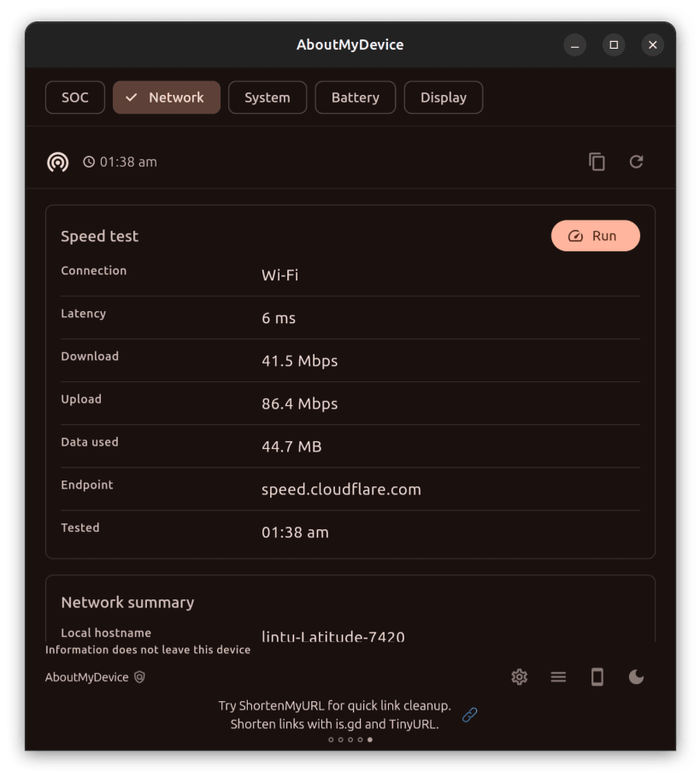Close the AboutMyDevice window

point(653,45)
